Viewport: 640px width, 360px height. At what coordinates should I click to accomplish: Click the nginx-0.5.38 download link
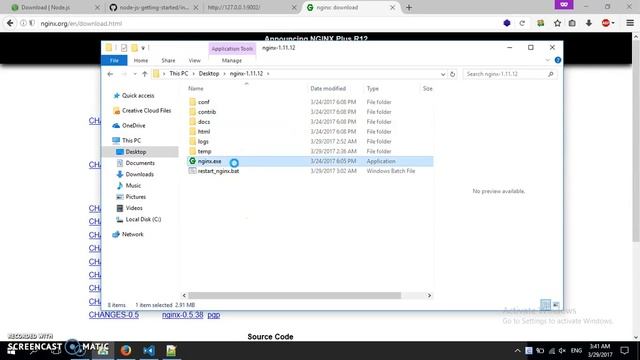(182, 315)
